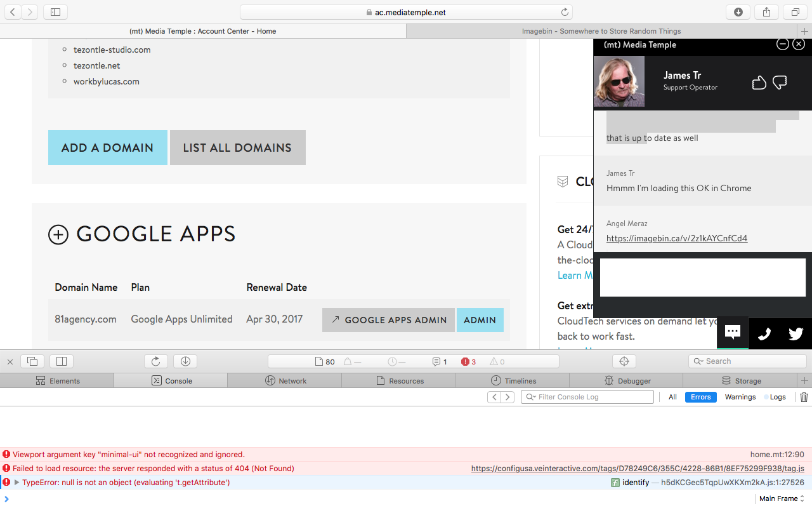The height and width of the screenshot is (508, 812).
Task: Click the inspector Search field
Action: 747,361
